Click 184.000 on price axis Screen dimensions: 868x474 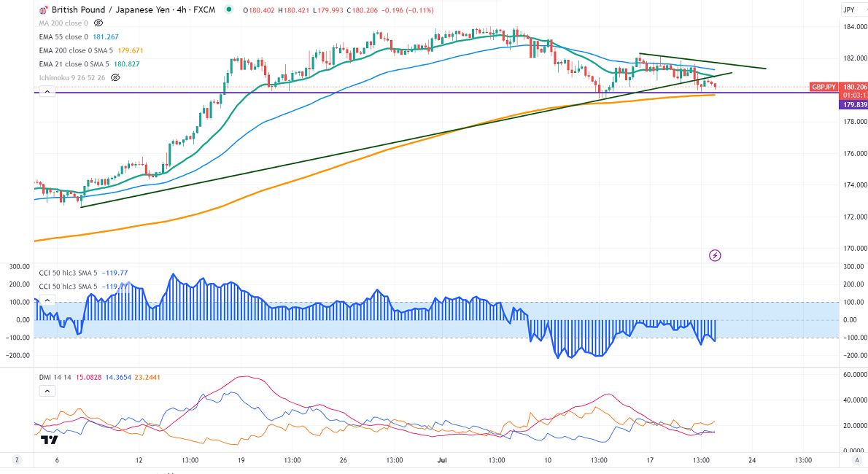855,26
